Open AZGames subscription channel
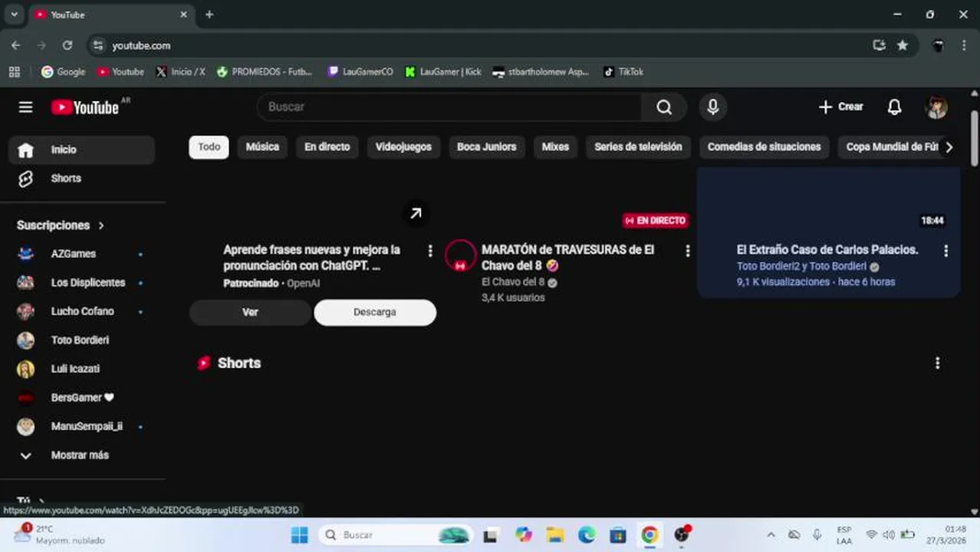Viewport: 980px width, 552px height. point(81,254)
